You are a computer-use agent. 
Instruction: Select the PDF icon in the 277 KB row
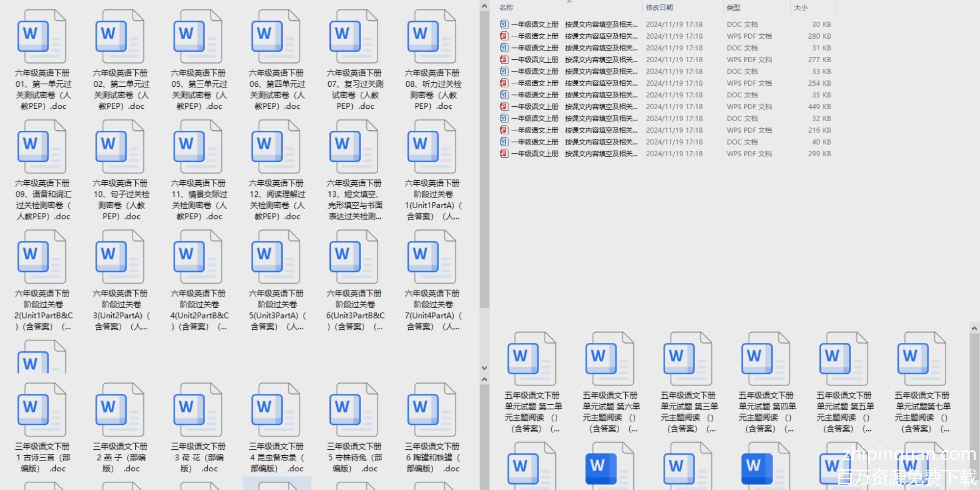click(503, 59)
